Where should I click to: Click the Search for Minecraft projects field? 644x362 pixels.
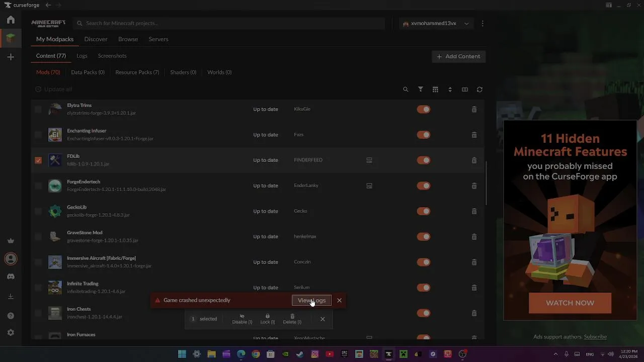coord(229,23)
